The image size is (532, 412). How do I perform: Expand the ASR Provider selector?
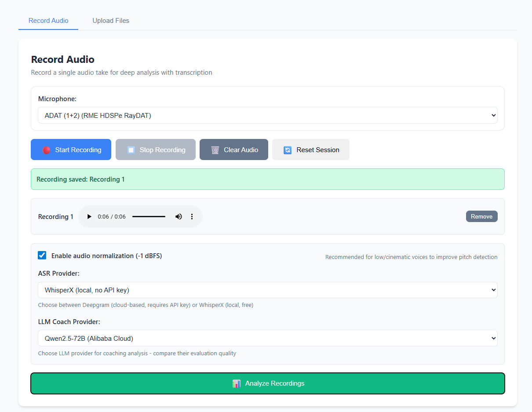click(267, 290)
